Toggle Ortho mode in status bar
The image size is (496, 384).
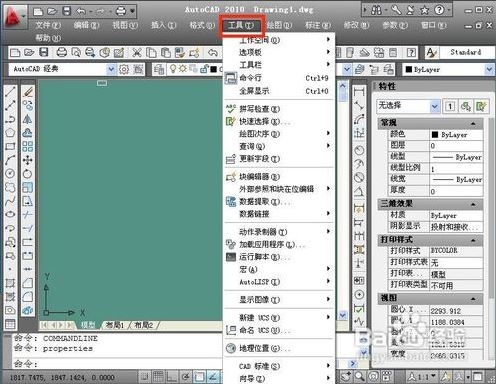click(172, 377)
